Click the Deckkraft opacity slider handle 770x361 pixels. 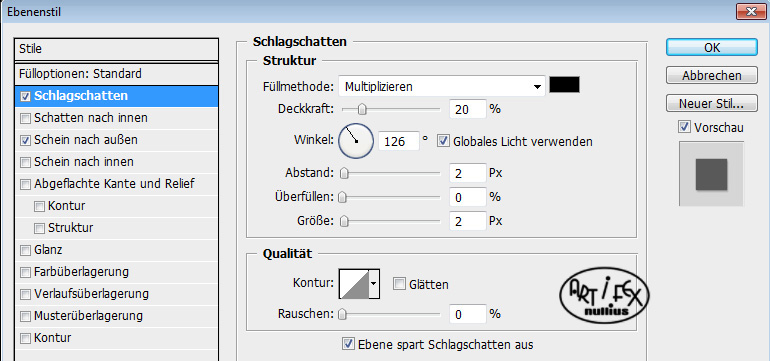pos(362,109)
